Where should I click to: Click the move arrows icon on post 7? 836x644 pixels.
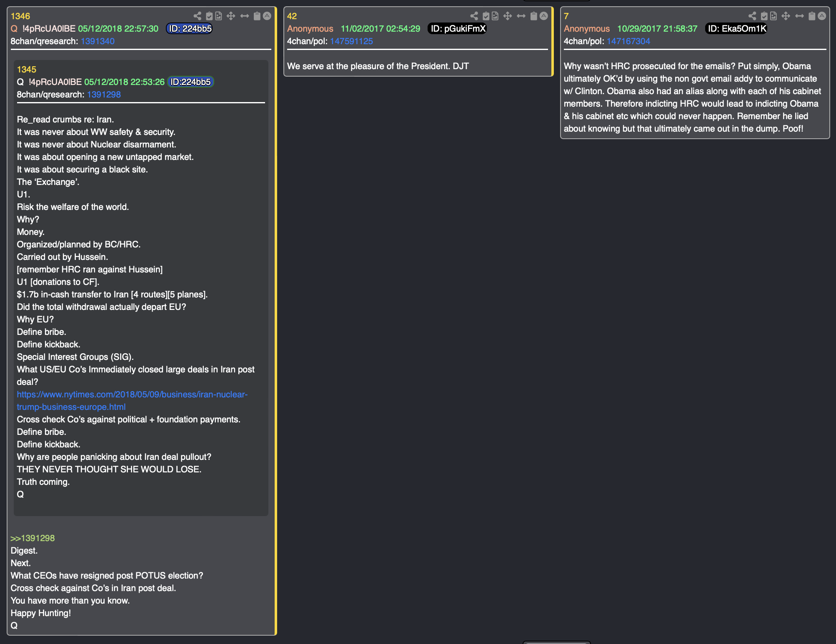(786, 16)
